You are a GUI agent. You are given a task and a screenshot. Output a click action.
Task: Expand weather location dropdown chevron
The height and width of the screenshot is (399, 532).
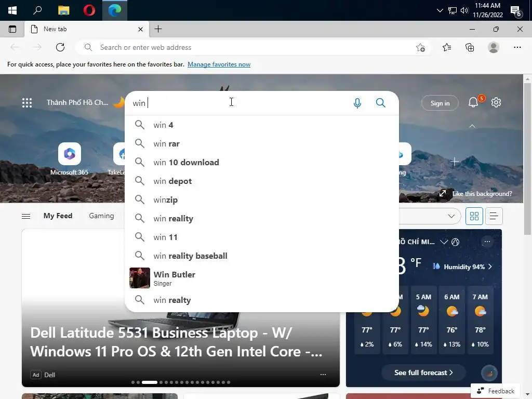pyautogui.click(x=444, y=242)
